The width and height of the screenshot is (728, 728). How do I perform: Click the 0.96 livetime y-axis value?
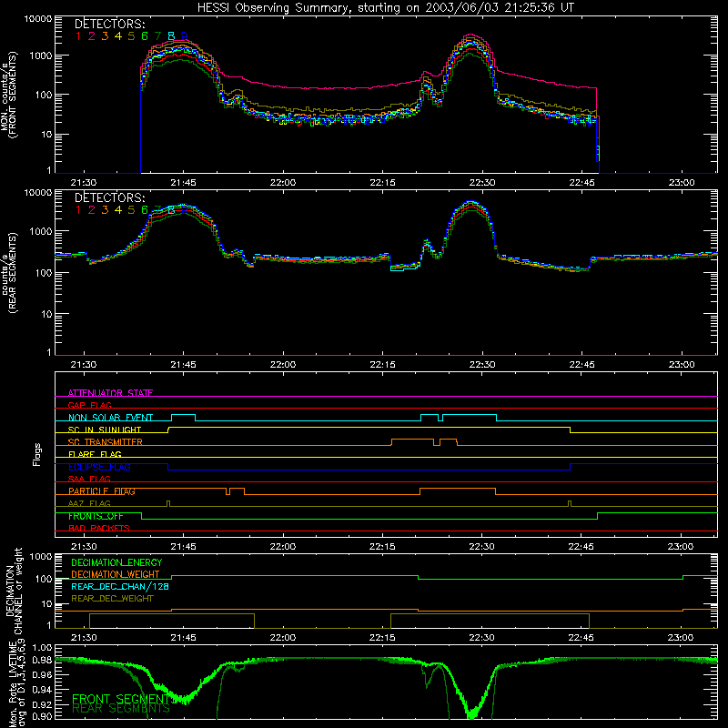(42, 674)
